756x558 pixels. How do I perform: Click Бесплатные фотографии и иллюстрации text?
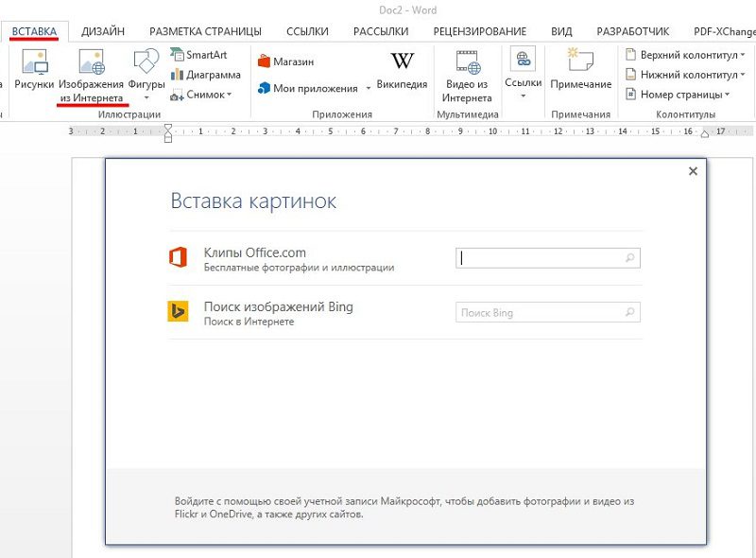click(299, 268)
